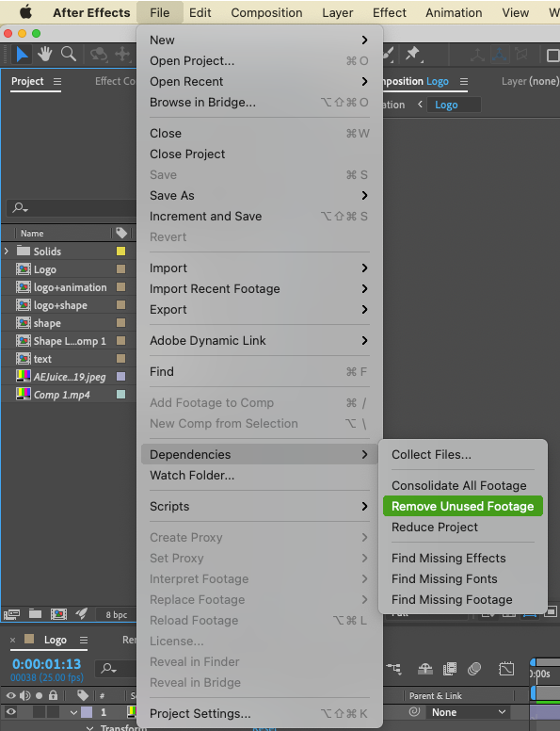Open the Apple menu
The height and width of the screenshot is (731, 560).
26,12
